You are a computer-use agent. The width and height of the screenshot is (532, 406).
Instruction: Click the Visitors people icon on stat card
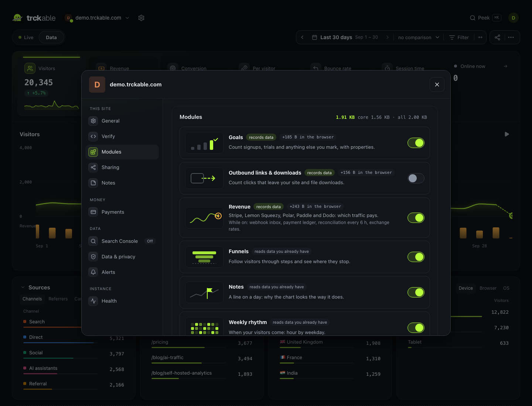coord(30,68)
